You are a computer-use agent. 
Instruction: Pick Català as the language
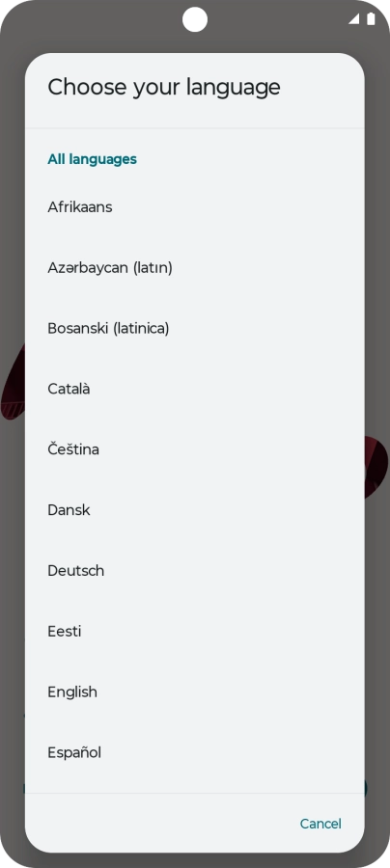pyautogui.click(x=194, y=389)
